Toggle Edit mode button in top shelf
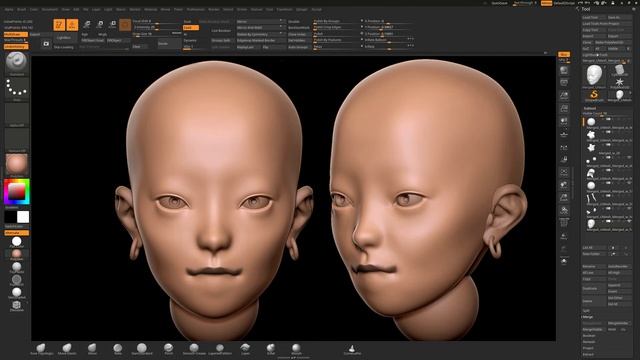Viewport: 640px width, 360px height. (59, 25)
